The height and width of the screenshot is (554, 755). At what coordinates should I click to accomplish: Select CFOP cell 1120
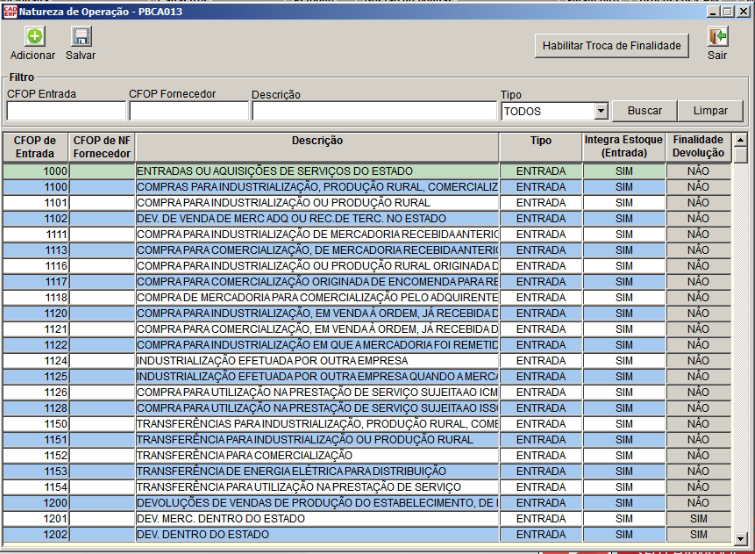point(36,313)
